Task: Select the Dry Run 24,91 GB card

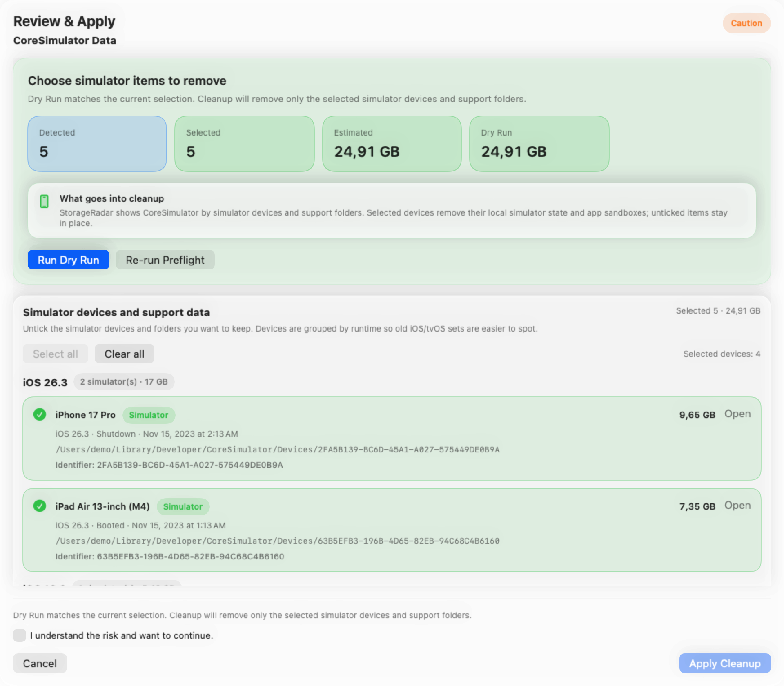Action: [x=539, y=143]
